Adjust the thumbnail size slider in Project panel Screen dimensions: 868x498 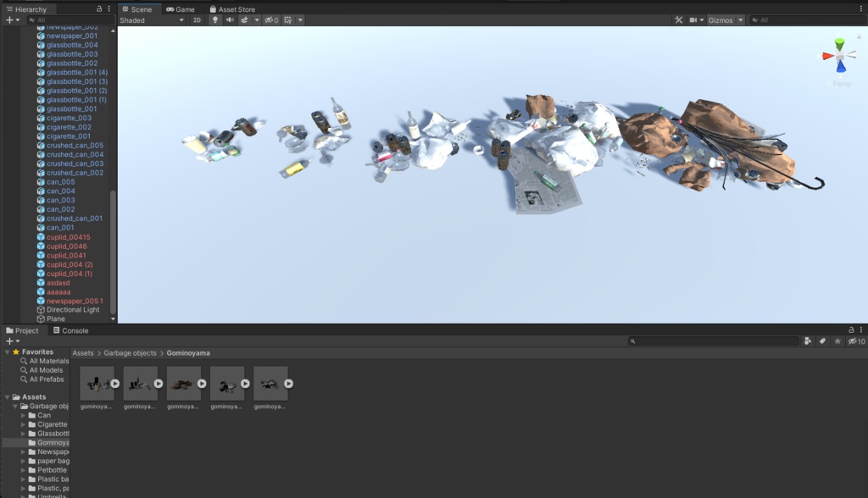tap(852, 493)
